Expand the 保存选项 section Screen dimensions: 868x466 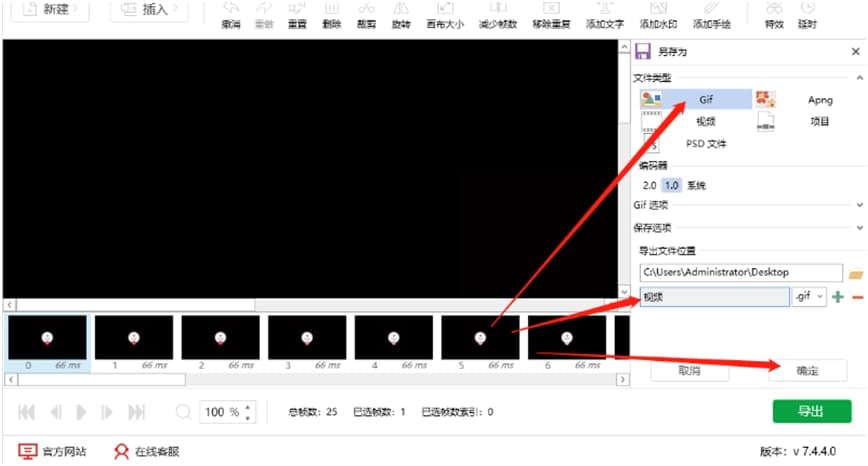pos(860,227)
